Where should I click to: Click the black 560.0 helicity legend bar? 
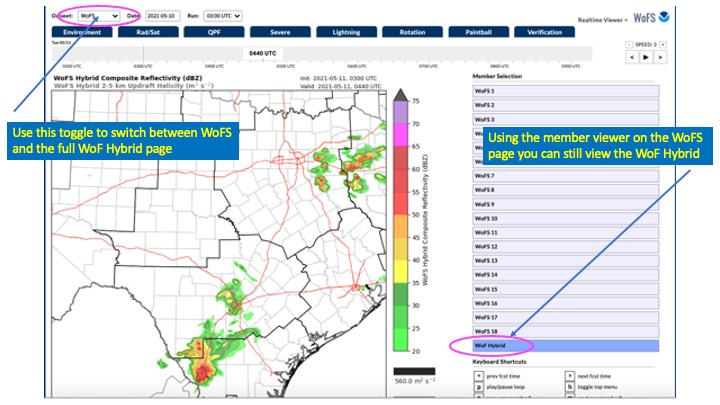coord(414,371)
